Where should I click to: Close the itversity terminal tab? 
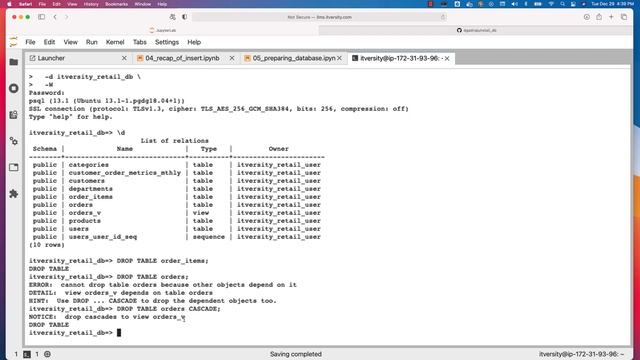coord(447,58)
